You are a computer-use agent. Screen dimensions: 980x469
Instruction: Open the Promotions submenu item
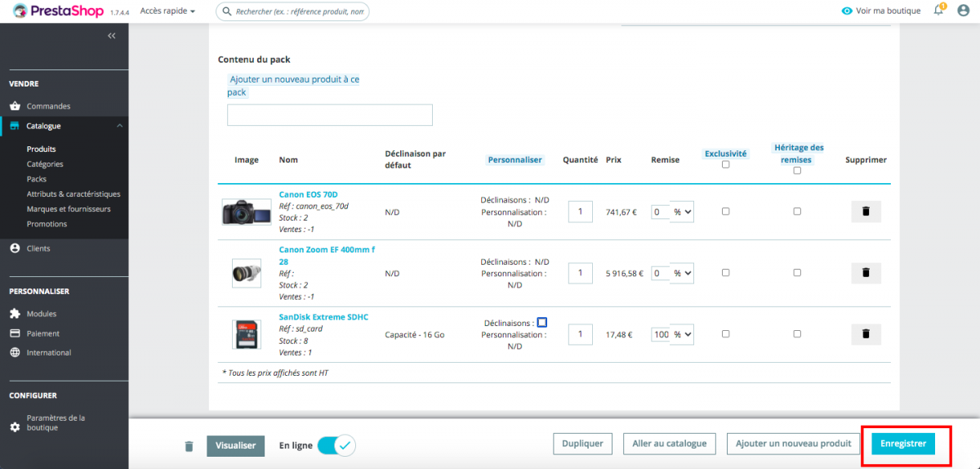coord(47,224)
